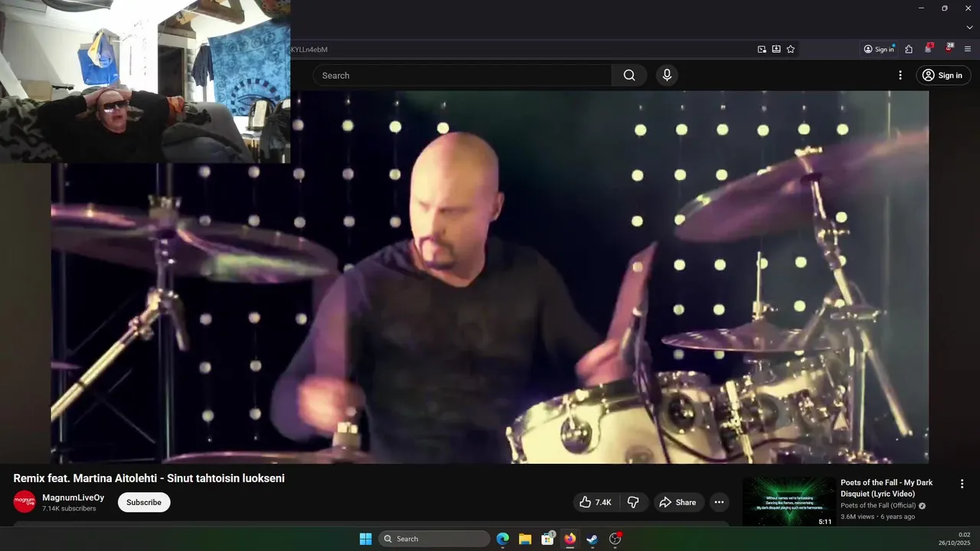Click Firefox account Sign in in toolbar

[879, 49]
